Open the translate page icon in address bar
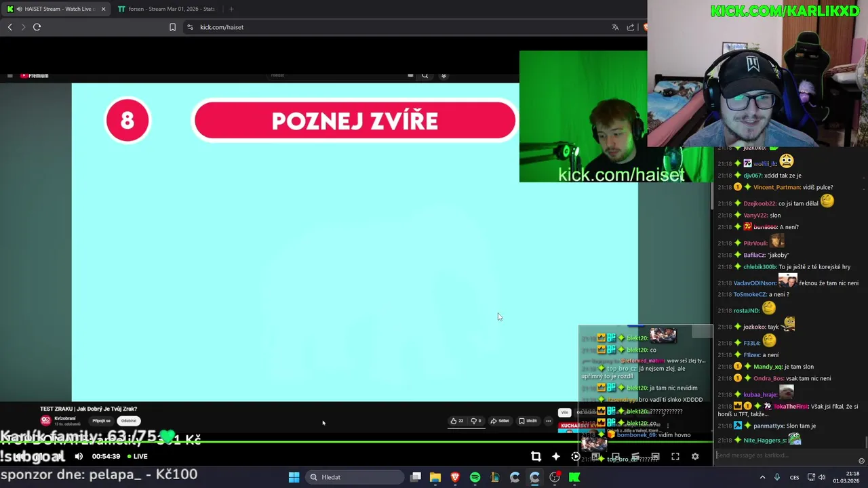 click(615, 27)
